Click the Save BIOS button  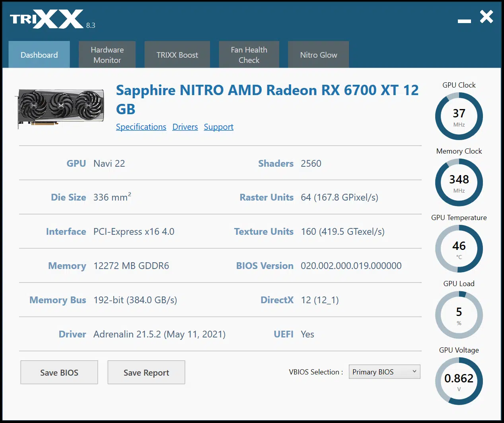[59, 372]
